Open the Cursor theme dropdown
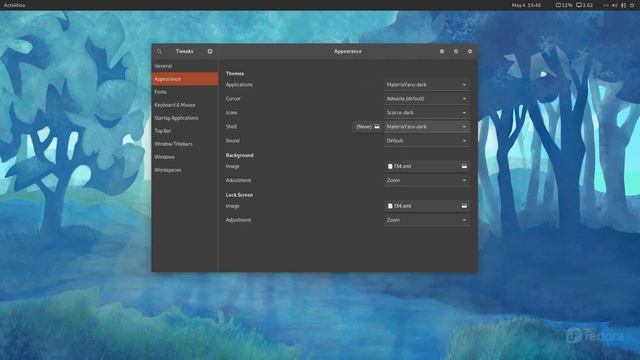Viewport: 640px width, 360px height. coord(427,98)
